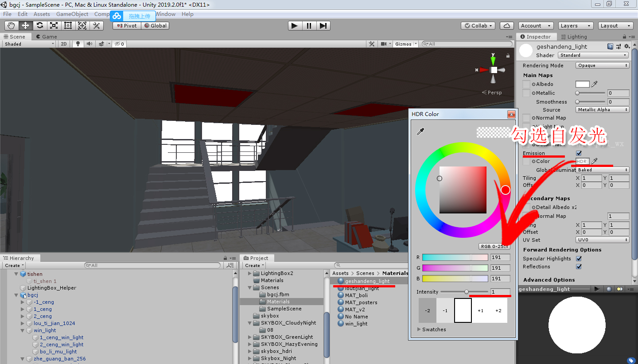Select the Move tool

(25, 26)
